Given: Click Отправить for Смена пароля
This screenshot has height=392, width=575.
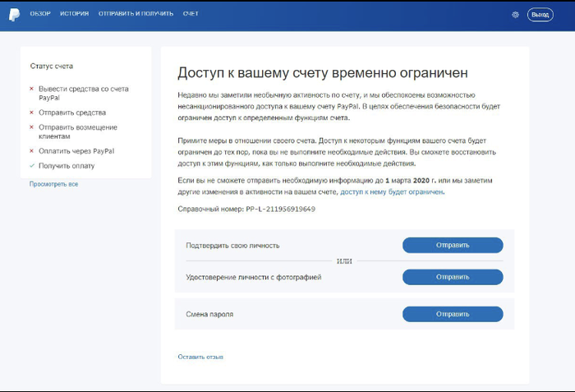Looking at the screenshot, I should [453, 314].
